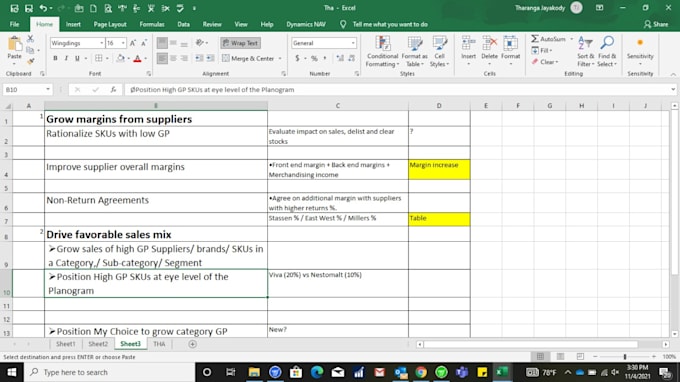This screenshot has width=680, height=382.
Task: Switch to the Data ribbon tab
Action: pyautogui.click(x=183, y=24)
